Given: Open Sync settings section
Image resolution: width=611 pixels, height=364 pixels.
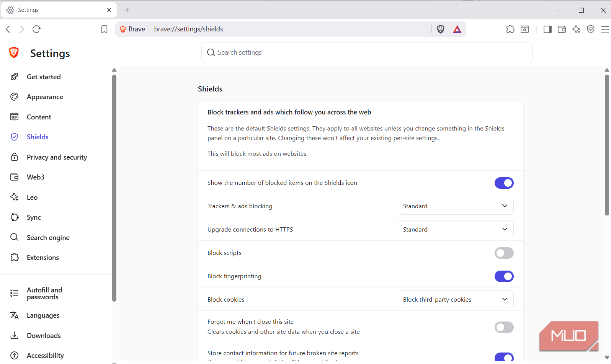Looking at the screenshot, I should click(34, 217).
